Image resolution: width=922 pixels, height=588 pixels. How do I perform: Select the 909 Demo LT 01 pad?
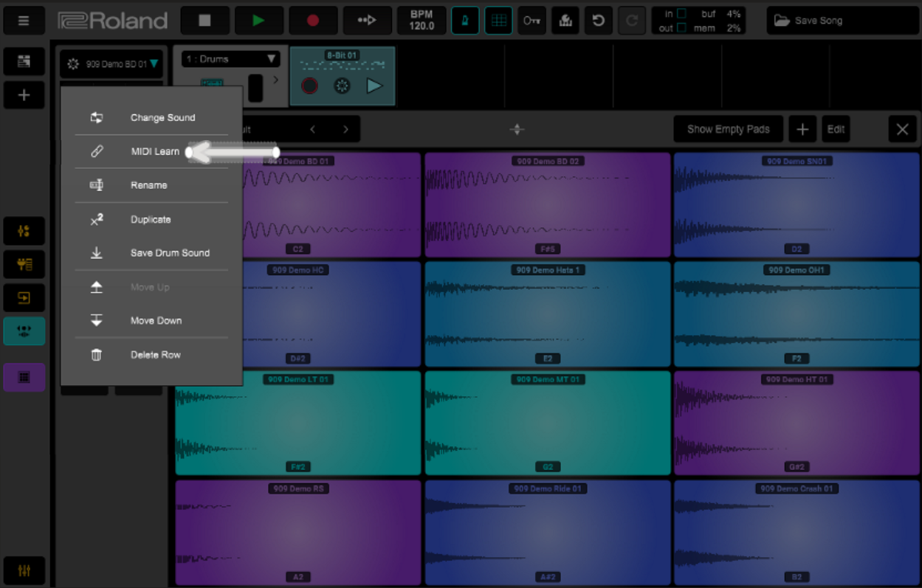(x=298, y=423)
